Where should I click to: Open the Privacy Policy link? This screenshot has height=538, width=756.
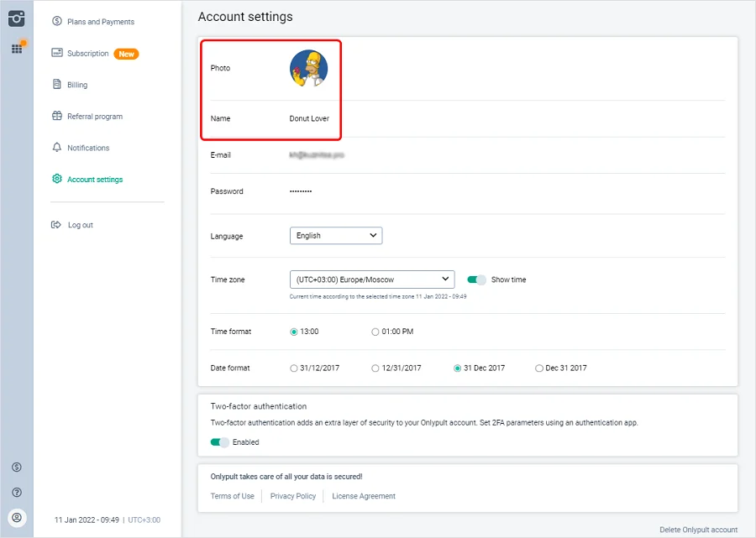point(293,496)
